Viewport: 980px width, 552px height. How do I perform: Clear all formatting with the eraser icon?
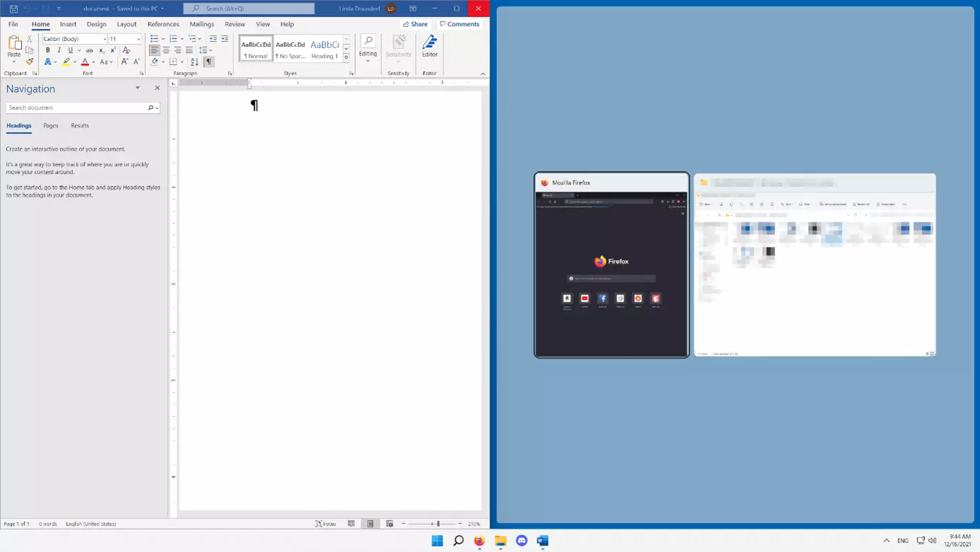point(127,50)
